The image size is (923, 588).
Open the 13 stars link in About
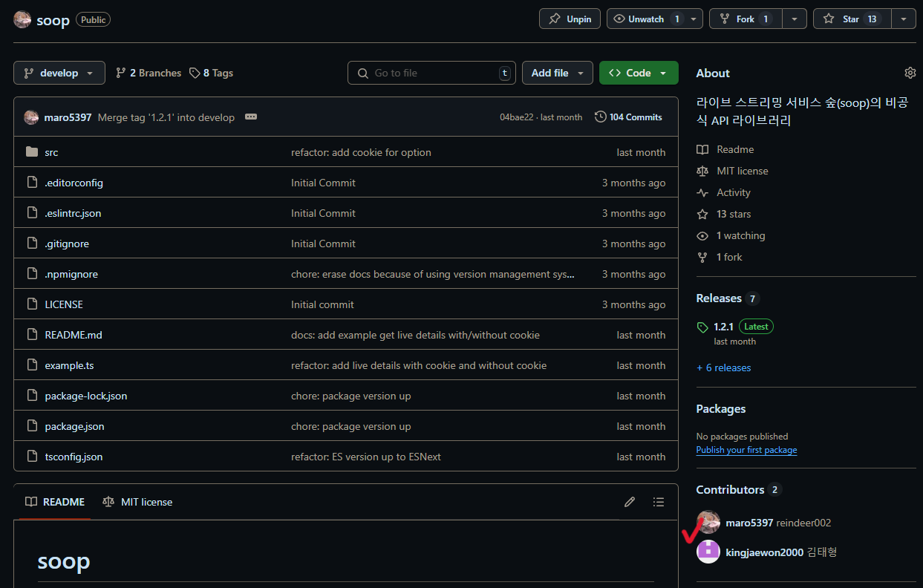point(733,214)
